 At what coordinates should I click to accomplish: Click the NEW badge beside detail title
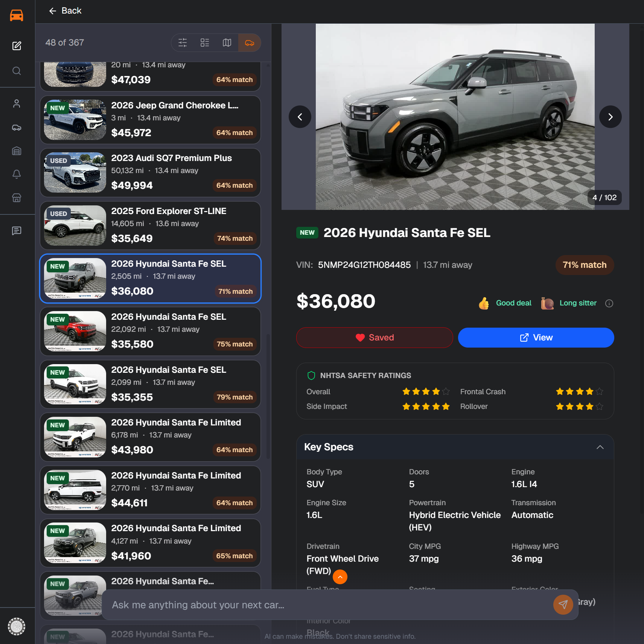pyautogui.click(x=307, y=233)
